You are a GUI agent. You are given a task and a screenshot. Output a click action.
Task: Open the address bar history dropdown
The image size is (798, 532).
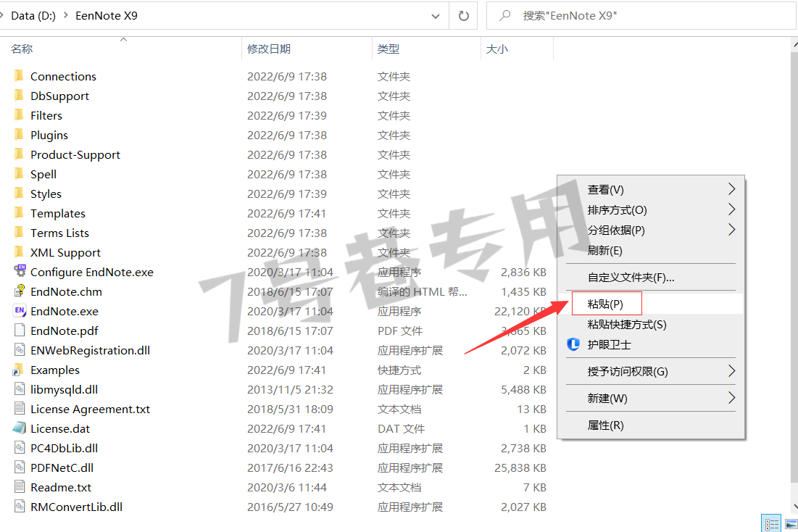pyautogui.click(x=436, y=16)
